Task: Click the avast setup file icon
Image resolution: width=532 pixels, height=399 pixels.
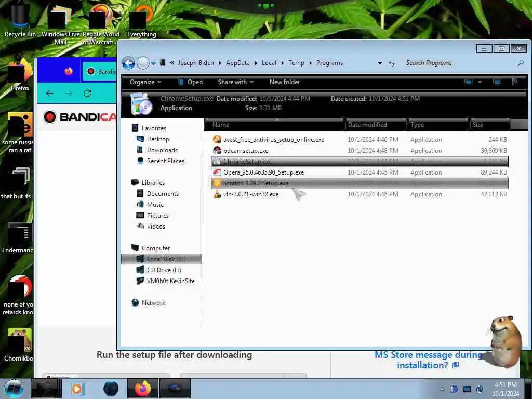Action: tap(217, 139)
